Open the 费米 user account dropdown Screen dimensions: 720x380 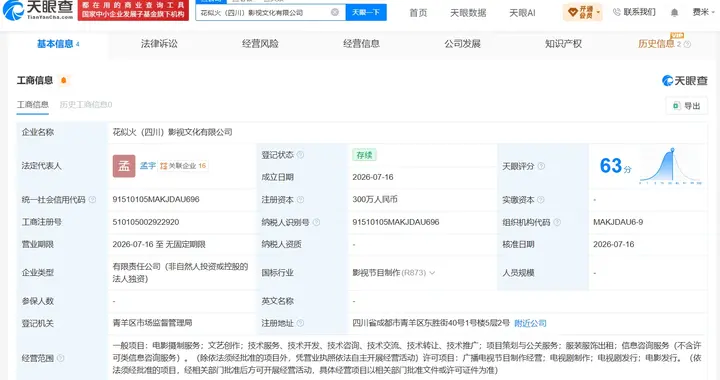[704, 12]
